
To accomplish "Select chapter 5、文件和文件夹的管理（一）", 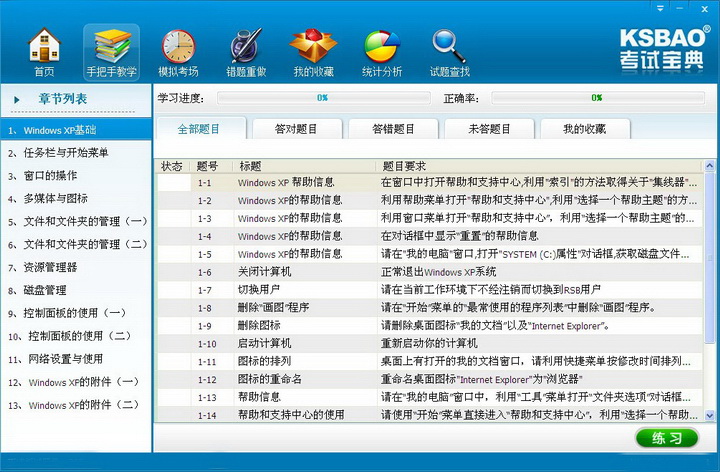I will tap(76, 221).
